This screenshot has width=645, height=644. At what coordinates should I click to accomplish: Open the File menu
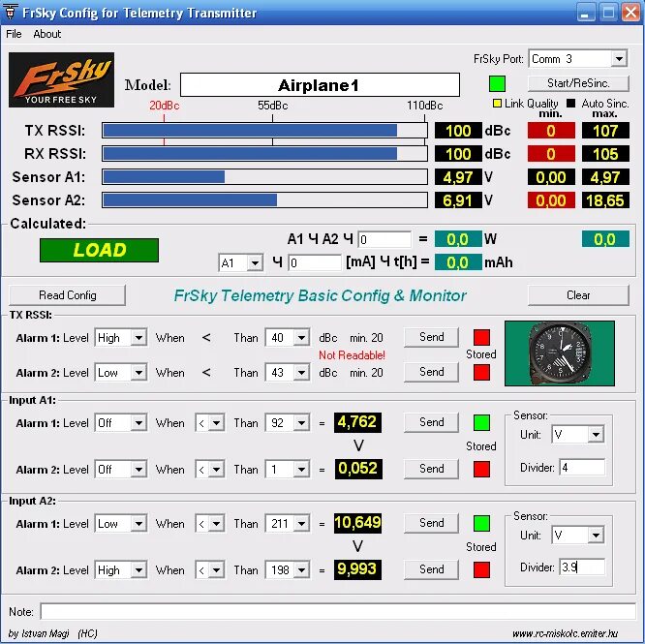coord(14,34)
